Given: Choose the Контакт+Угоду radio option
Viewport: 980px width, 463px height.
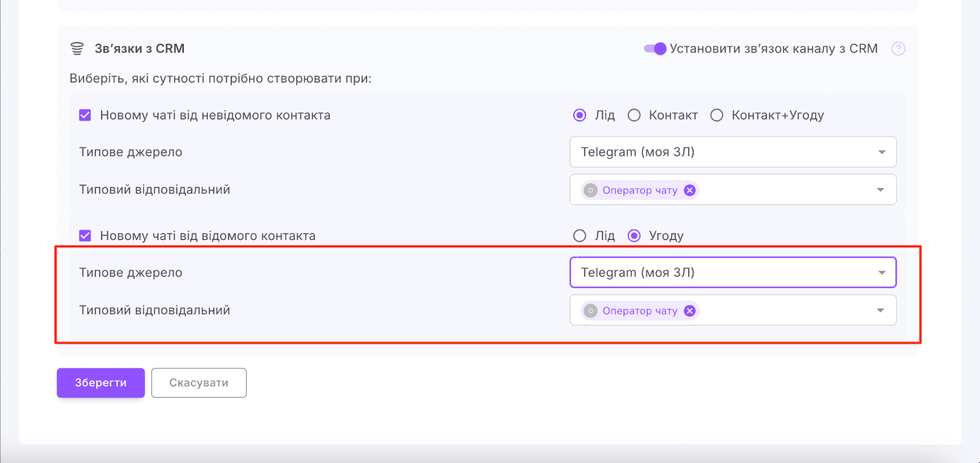Looking at the screenshot, I should click(x=717, y=115).
